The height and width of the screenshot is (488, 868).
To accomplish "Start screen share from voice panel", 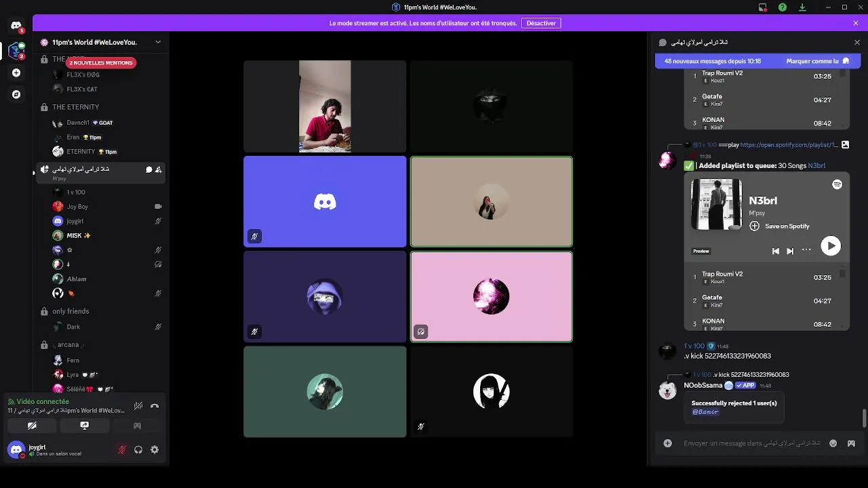I will pos(84,426).
